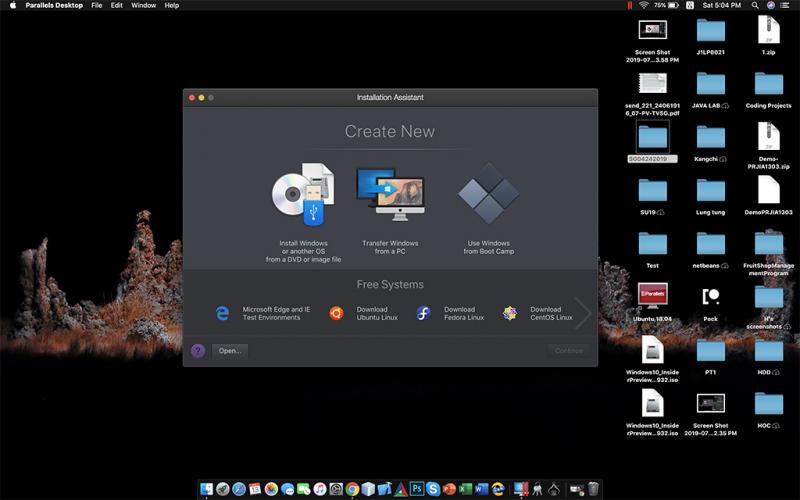Choose Download CentOS Linux

tap(537, 313)
